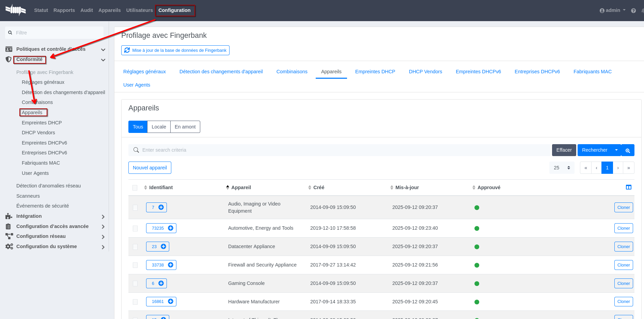Sort by Créé column arrows

310,187
